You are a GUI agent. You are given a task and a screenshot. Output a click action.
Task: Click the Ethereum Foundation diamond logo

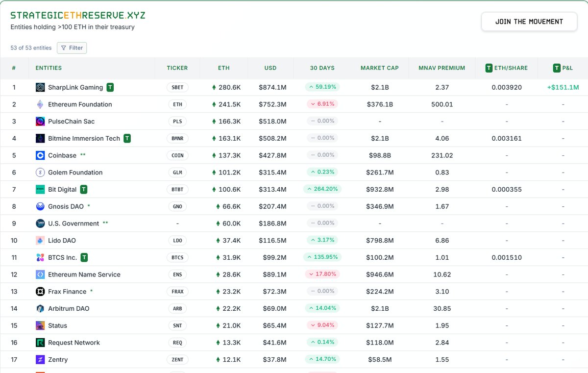[x=40, y=104]
